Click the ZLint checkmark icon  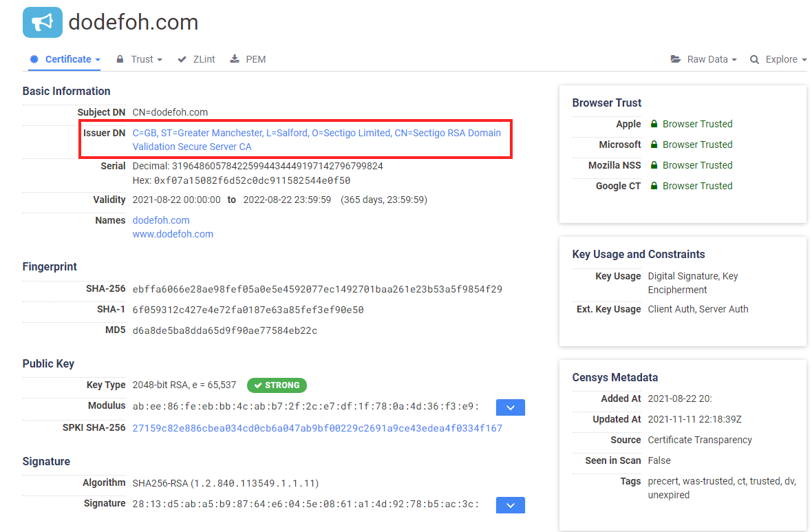(x=182, y=60)
